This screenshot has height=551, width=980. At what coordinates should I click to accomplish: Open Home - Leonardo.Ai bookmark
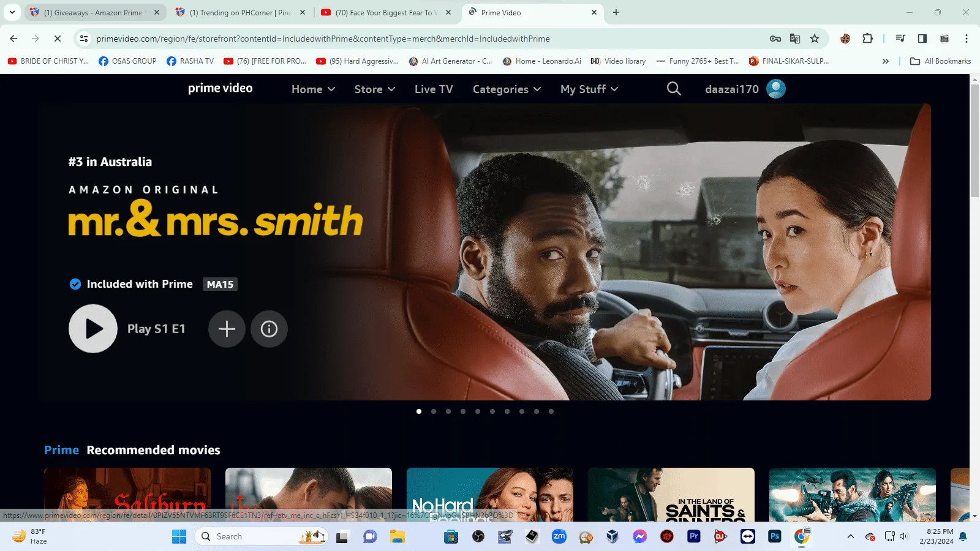pyautogui.click(x=542, y=61)
